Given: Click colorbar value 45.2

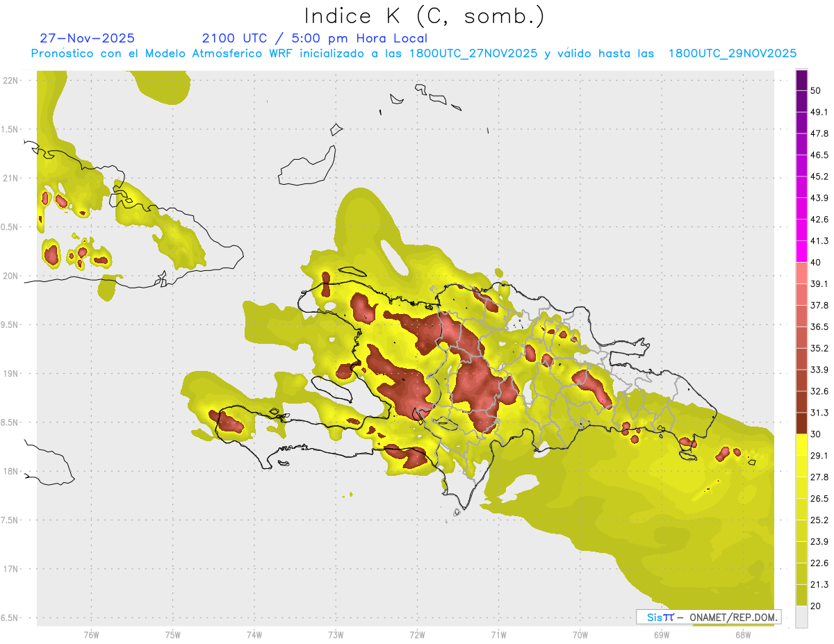Looking at the screenshot, I should click(x=819, y=176).
